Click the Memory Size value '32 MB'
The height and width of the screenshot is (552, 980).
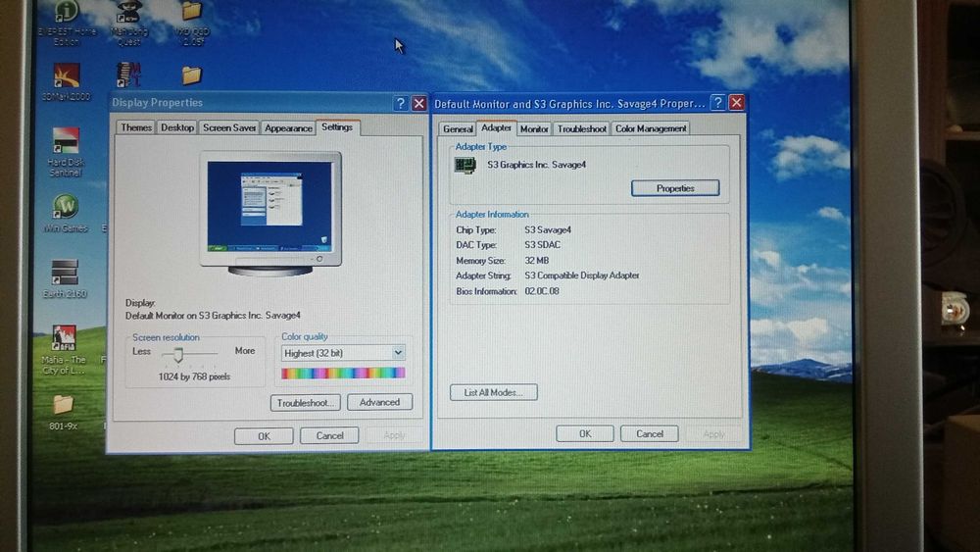536,261
